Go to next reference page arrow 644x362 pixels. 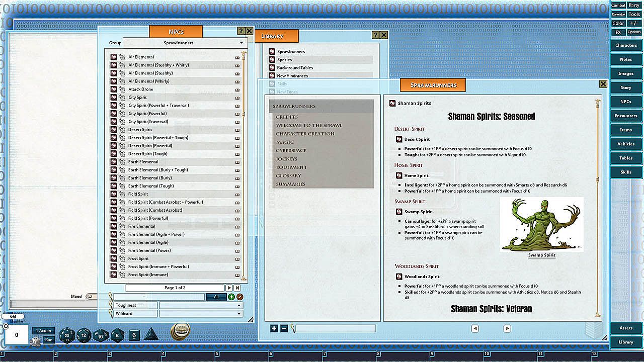click(507, 328)
